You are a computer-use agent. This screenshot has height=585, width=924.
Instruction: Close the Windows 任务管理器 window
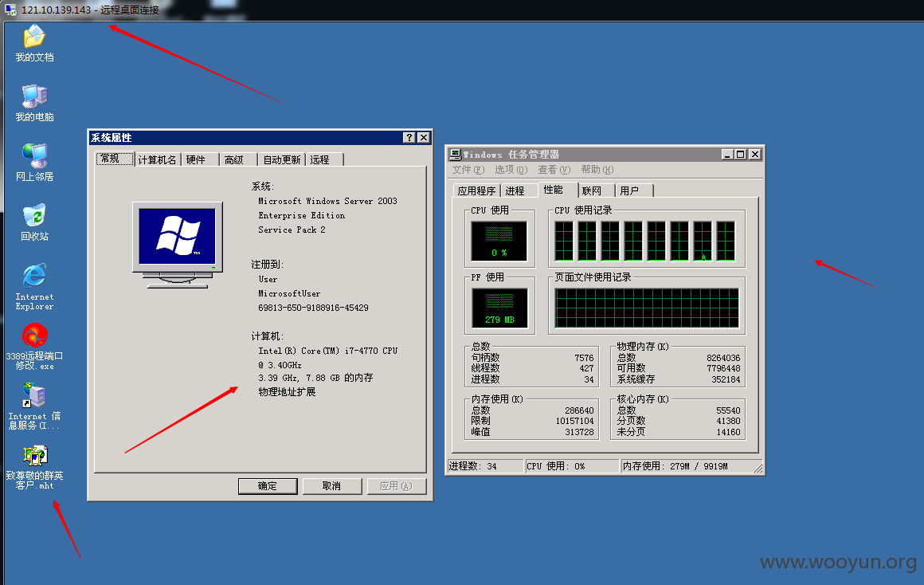click(755, 155)
